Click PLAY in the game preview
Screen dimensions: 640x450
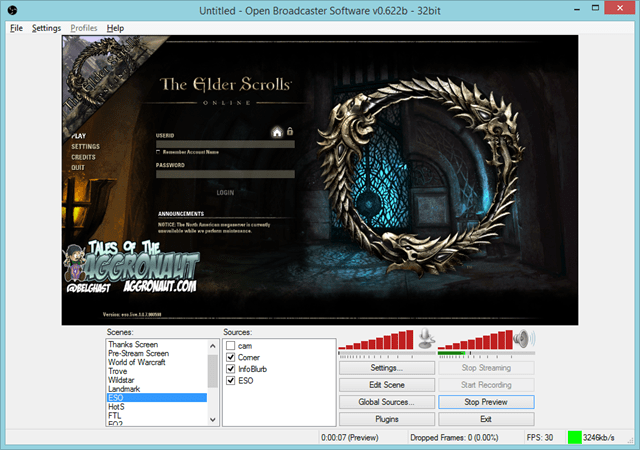(79, 136)
